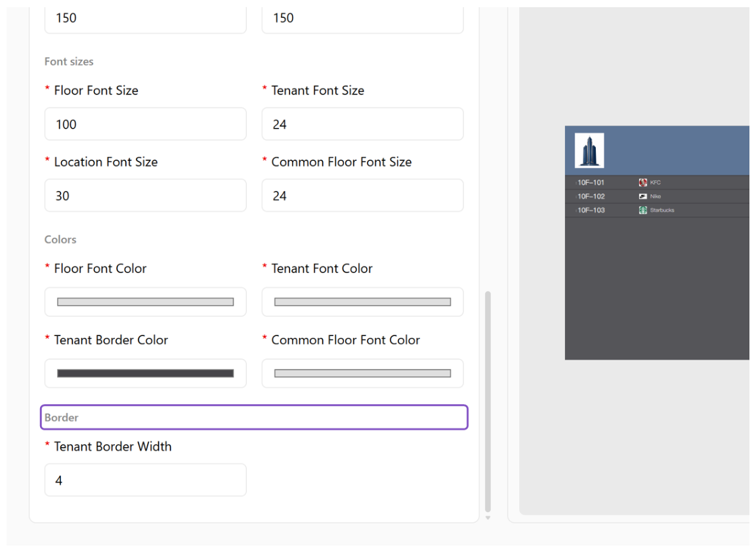Click the settings panel vertical scrollbar
Image resolution: width=756 pixels, height=552 pixels.
pos(488,401)
